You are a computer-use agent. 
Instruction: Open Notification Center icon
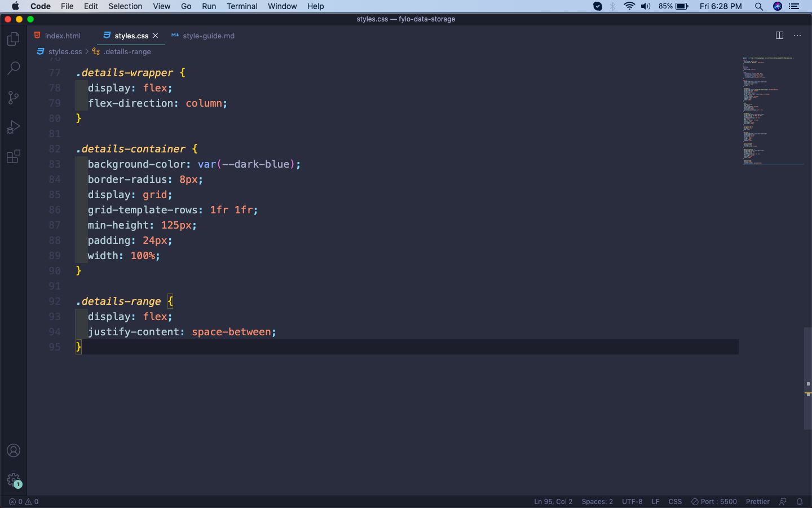[795, 6]
